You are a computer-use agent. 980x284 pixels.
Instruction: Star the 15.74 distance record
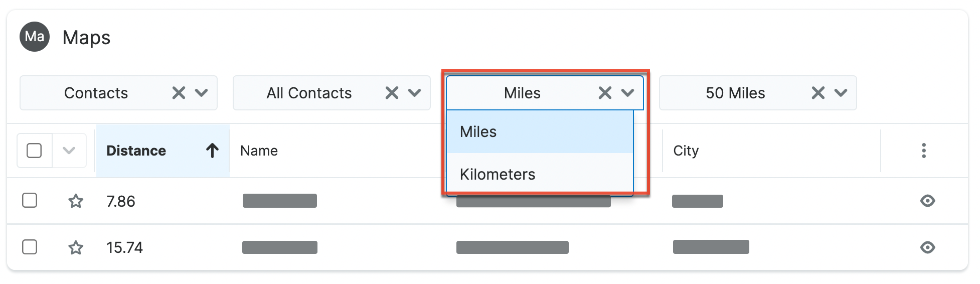pyautogui.click(x=76, y=247)
